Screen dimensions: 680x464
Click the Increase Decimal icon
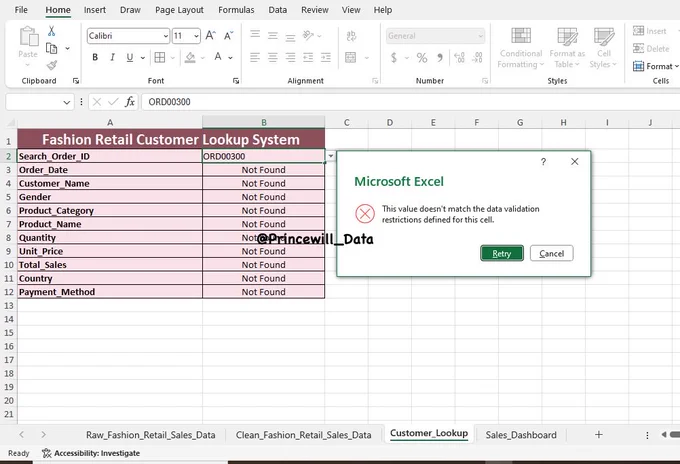[x=459, y=57]
